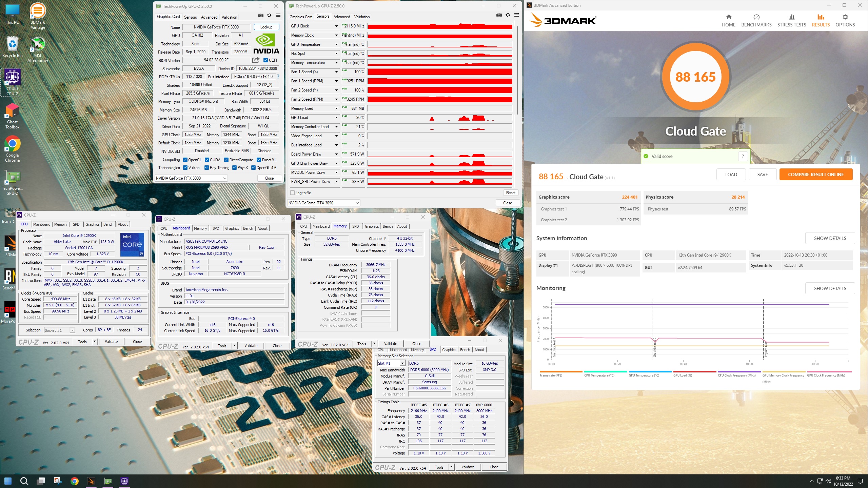Viewport: 868px width, 488px height.
Task: Click LOAD button in 3DMark
Action: [731, 175]
